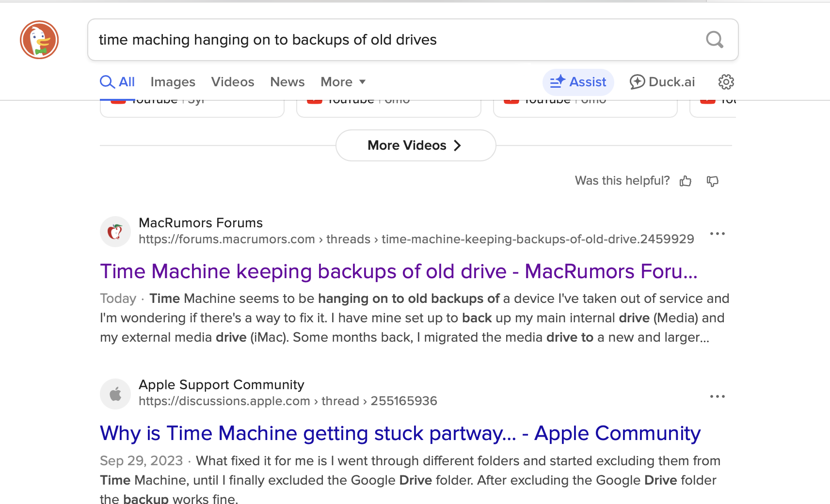
Task: Open the forums.macrumors.com URL breadcrumb
Action: (416, 239)
